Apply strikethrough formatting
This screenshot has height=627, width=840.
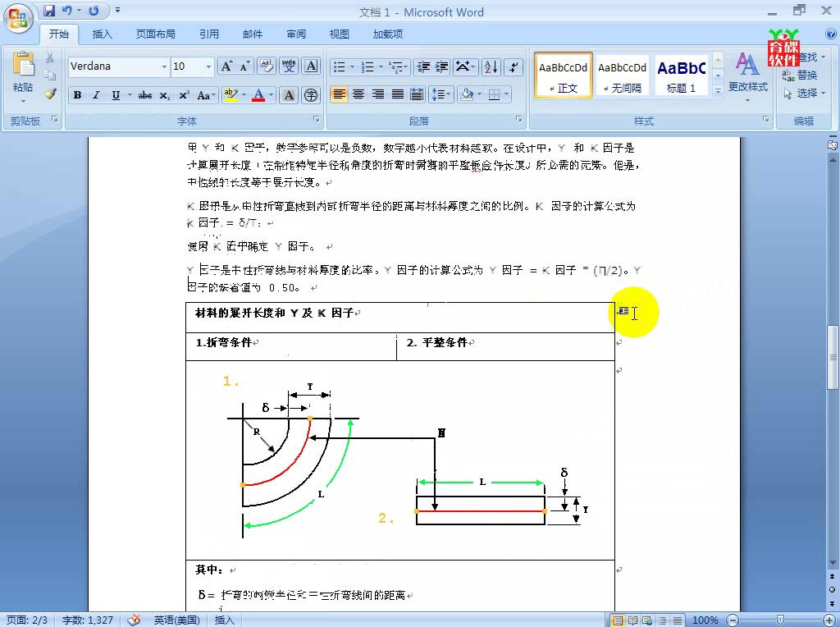click(x=144, y=95)
